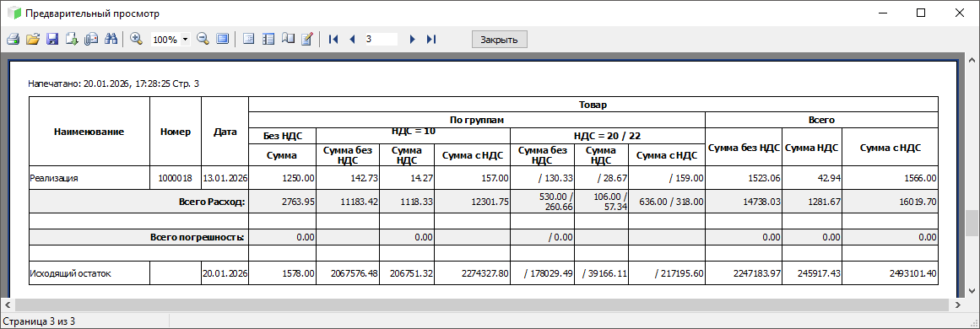The width and height of the screenshot is (980, 329).
Task: Click the НДС = 20 / 22 header
Action: pos(608,136)
